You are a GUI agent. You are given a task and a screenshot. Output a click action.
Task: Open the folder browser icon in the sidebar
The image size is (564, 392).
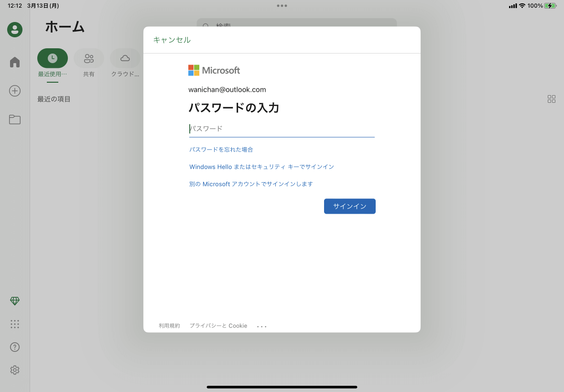pos(14,120)
